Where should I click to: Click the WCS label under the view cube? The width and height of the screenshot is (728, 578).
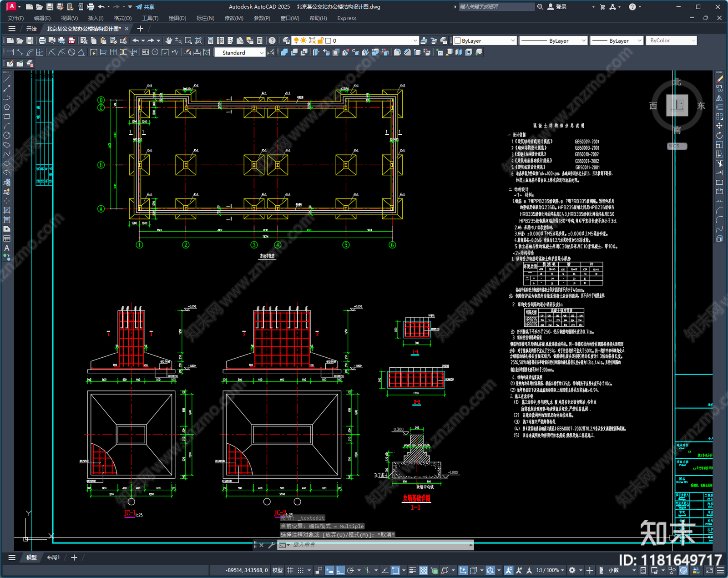pyautogui.click(x=677, y=146)
